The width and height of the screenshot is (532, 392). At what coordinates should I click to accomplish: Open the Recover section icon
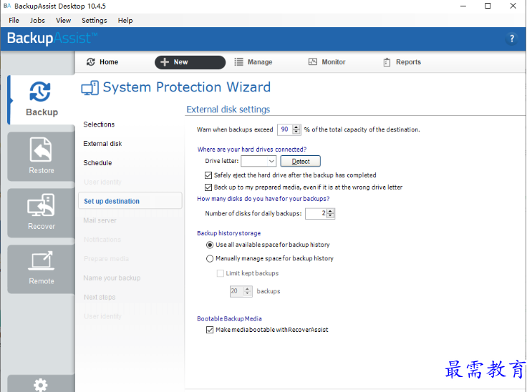41,205
